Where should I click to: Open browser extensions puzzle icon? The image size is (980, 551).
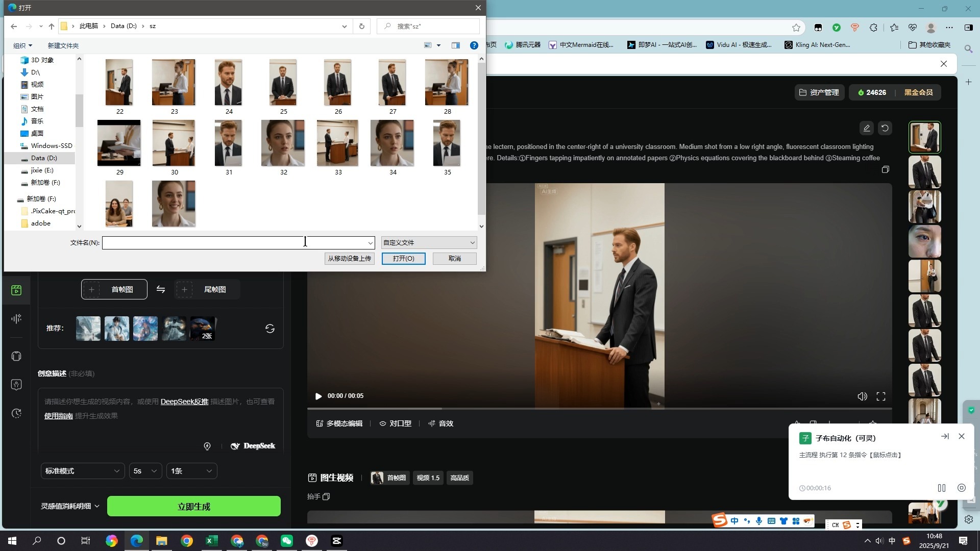pyautogui.click(x=874, y=28)
